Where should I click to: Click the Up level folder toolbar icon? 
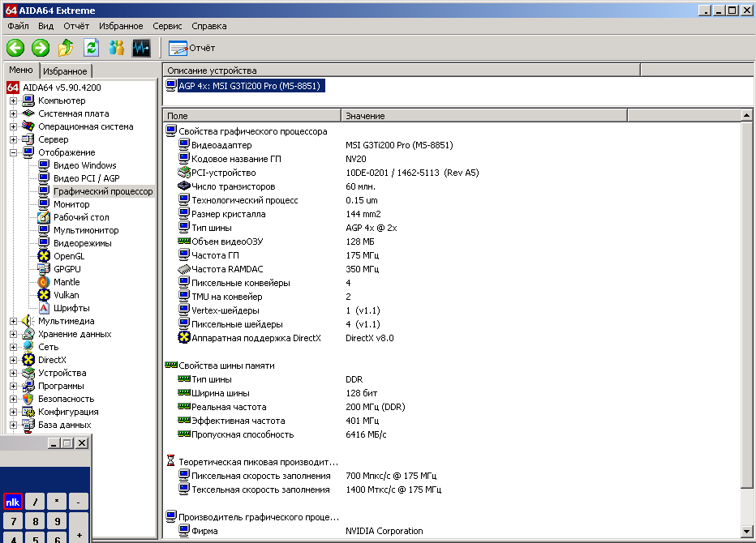(x=66, y=48)
